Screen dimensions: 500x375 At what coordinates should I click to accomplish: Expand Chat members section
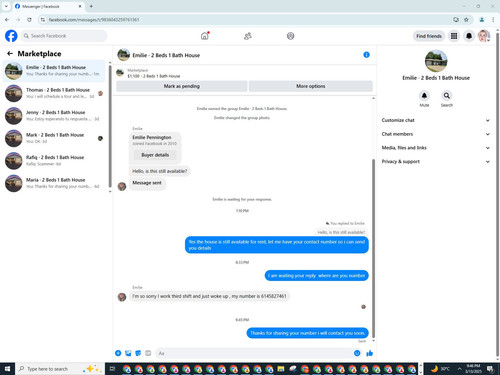(x=435, y=134)
